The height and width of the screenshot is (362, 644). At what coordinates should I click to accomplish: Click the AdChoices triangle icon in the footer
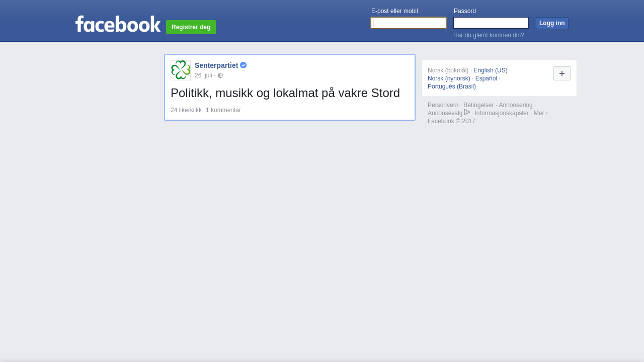pyautogui.click(x=467, y=112)
